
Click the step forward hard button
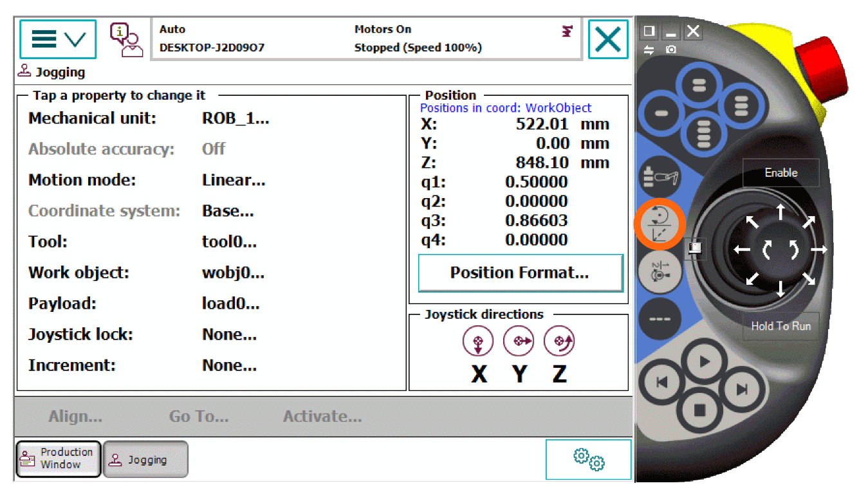[x=742, y=388]
